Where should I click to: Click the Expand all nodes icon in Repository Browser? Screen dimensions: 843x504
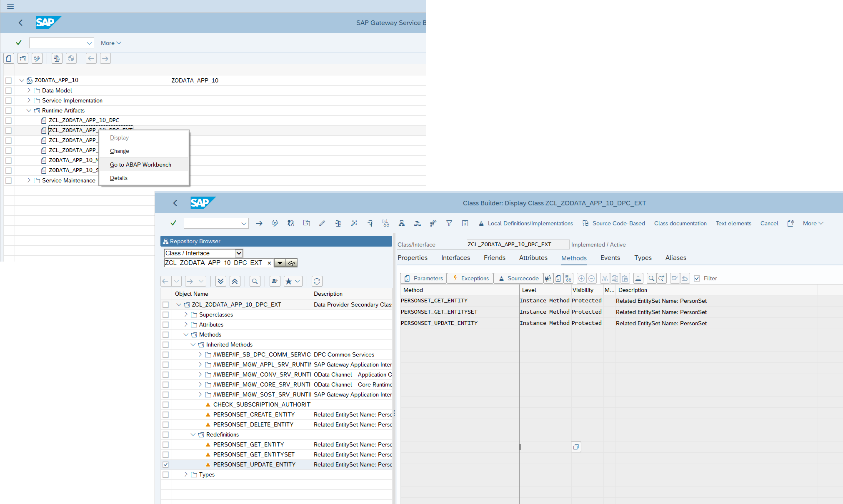tap(221, 281)
